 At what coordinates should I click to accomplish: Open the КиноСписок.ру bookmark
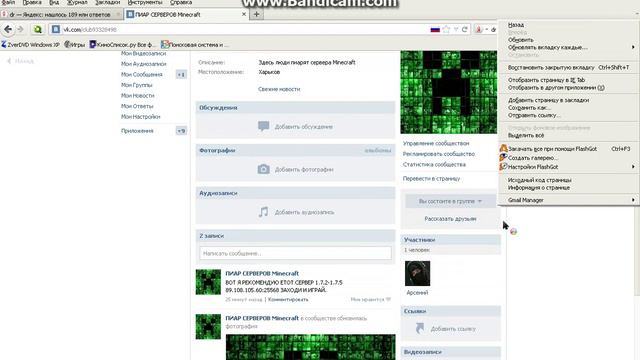(x=122, y=44)
